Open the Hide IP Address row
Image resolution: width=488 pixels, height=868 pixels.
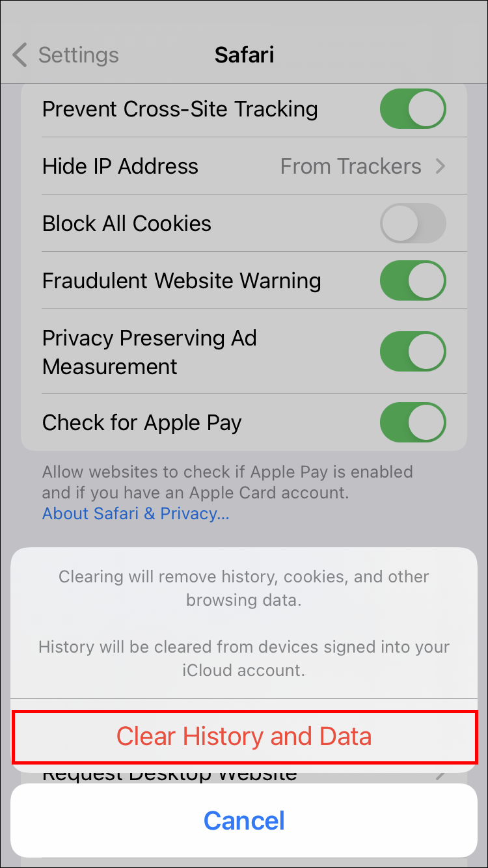click(x=244, y=166)
